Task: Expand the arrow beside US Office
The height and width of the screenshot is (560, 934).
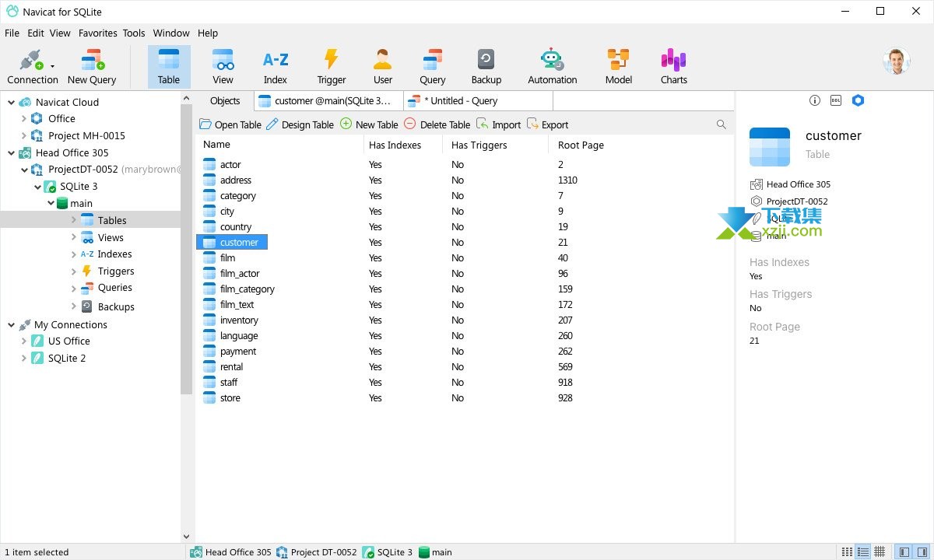Action: pos(24,341)
